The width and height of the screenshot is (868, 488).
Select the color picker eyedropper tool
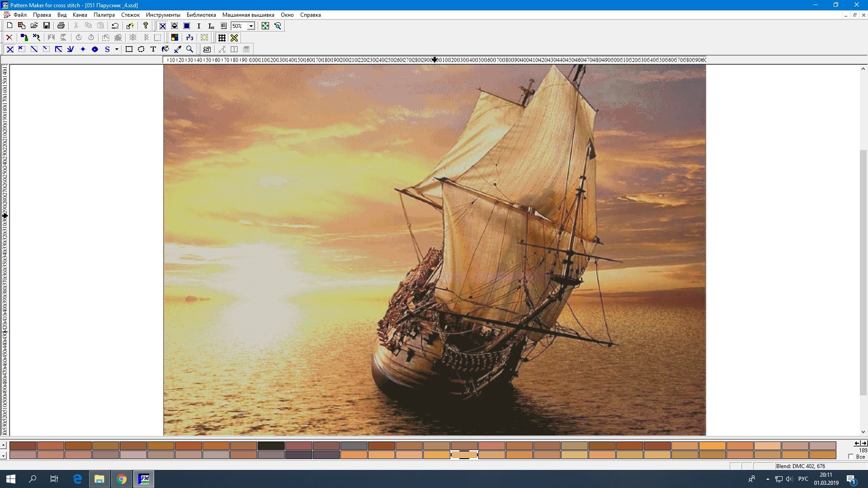178,49
